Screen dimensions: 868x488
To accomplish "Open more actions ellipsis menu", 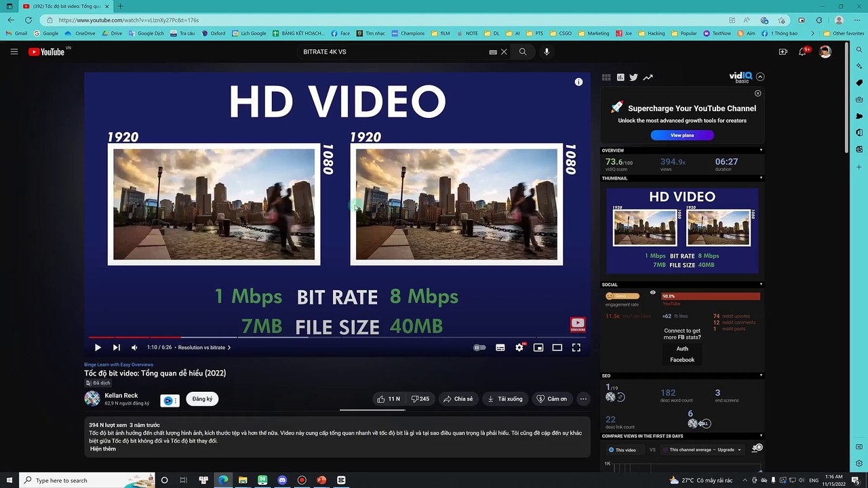I will coord(583,399).
